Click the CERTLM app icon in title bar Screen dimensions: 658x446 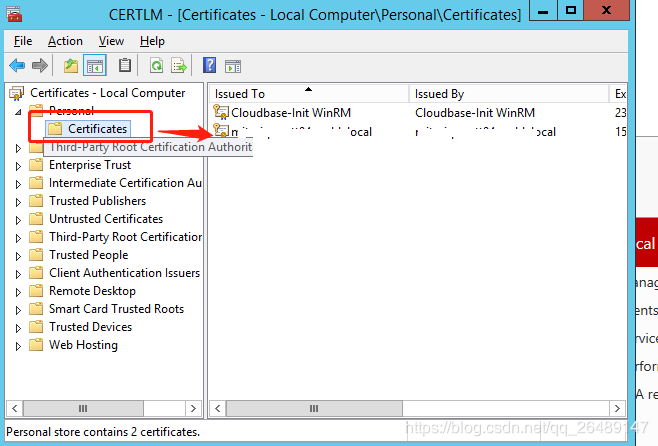tap(14, 14)
